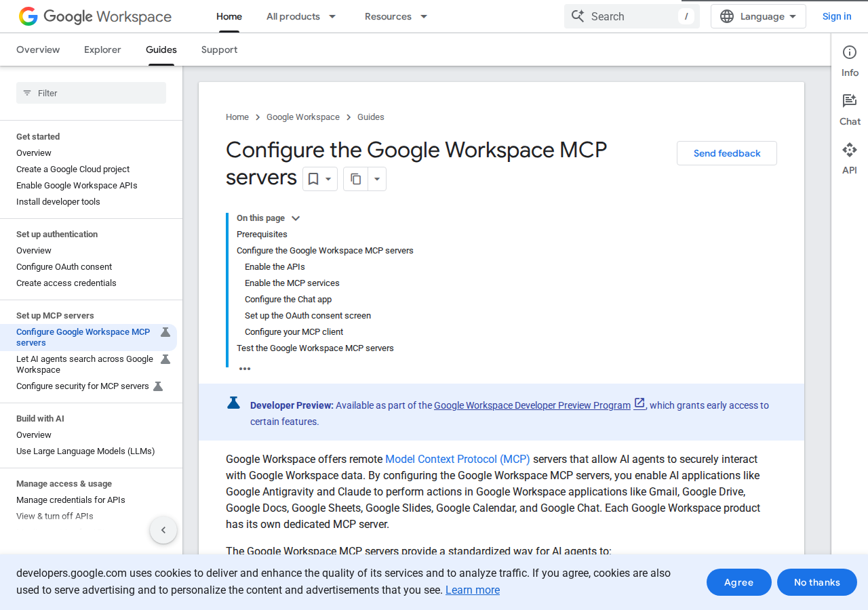
Task: Open Configure OAuth consent page
Action: click(x=64, y=267)
